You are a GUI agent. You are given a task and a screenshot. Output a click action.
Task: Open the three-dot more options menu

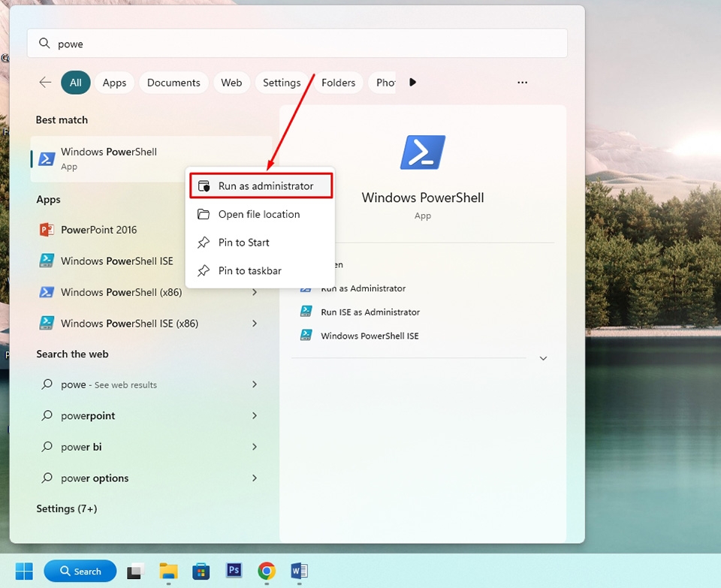(x=523, y=83)
